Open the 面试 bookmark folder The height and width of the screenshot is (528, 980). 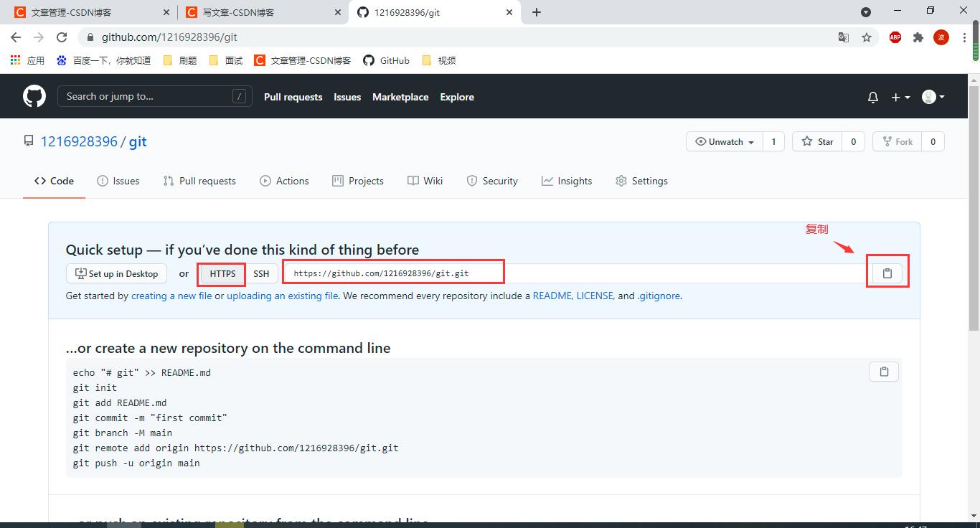(x=226, y=60)
